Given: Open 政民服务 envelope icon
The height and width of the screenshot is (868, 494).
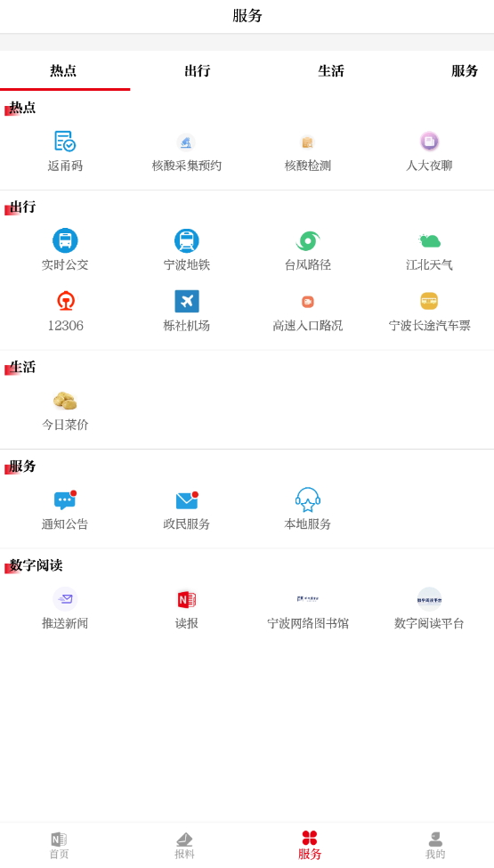Looking at the screenshot, I should (x=186, y=499).
